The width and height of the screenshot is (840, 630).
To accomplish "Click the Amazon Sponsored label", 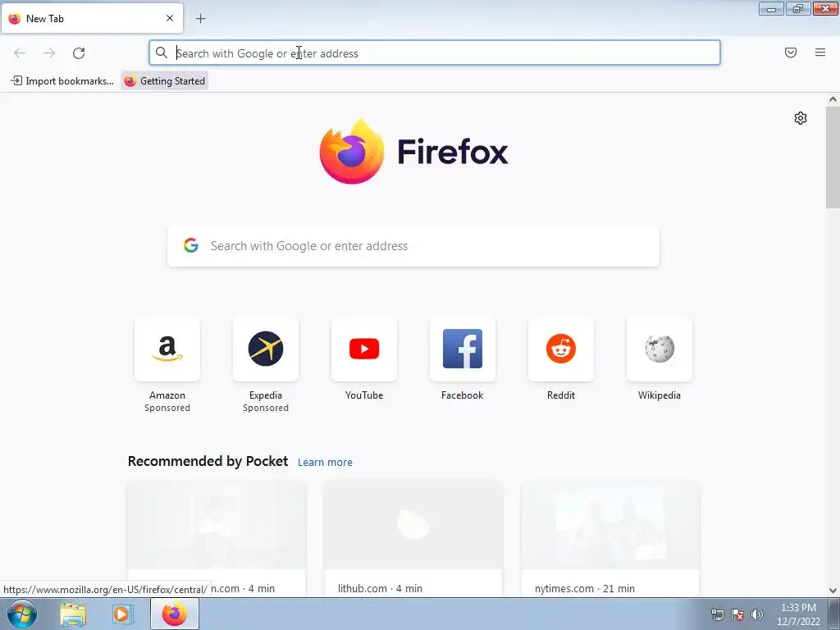I will coord(167,408).
